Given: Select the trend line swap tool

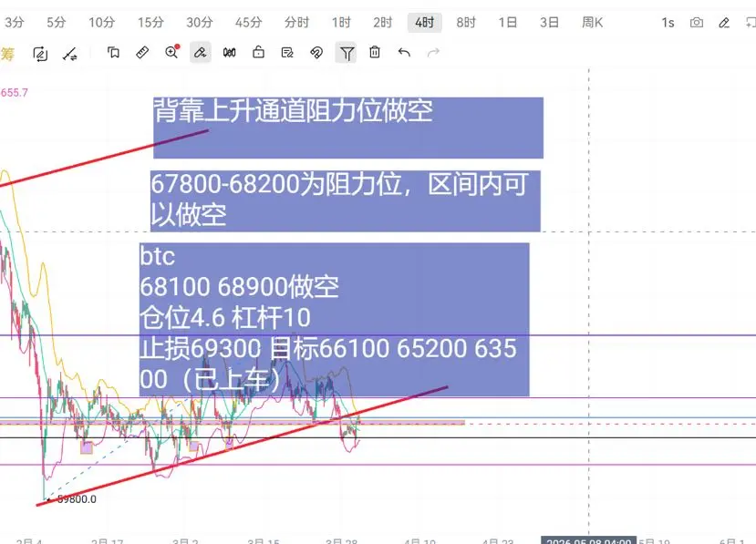Looking at the screenshot, I should [x=70, y=54].
